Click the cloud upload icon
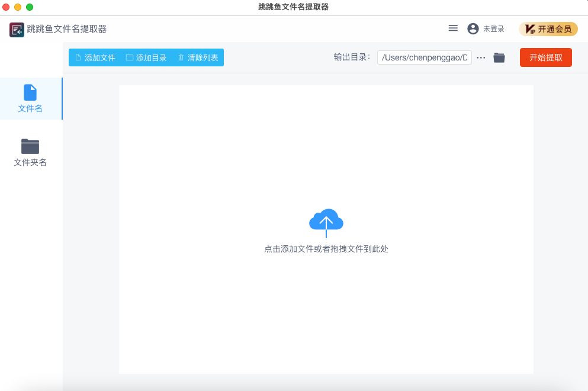The width and height of the screenshot is (588, 391). pos(326,223)
